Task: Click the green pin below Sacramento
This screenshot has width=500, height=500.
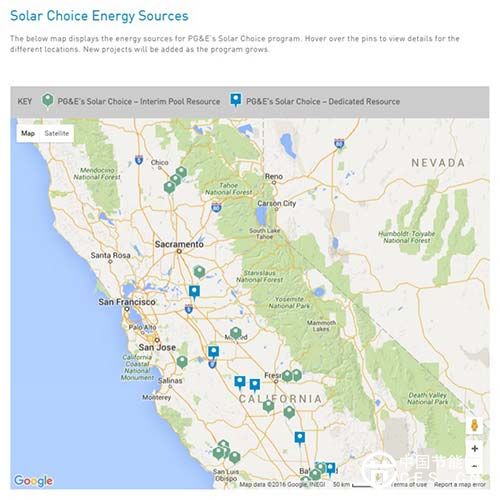Action: [x=199, y=272]
